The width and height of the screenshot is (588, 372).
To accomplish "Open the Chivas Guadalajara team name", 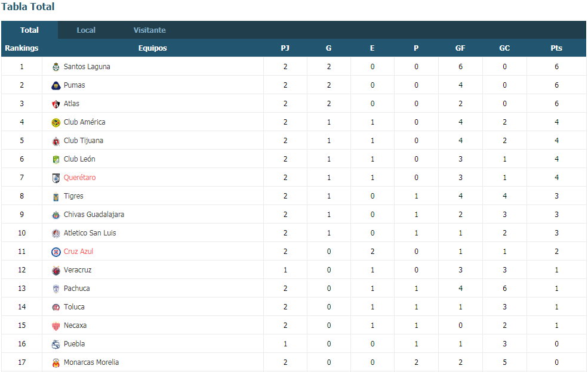I will tap(94, 215).
